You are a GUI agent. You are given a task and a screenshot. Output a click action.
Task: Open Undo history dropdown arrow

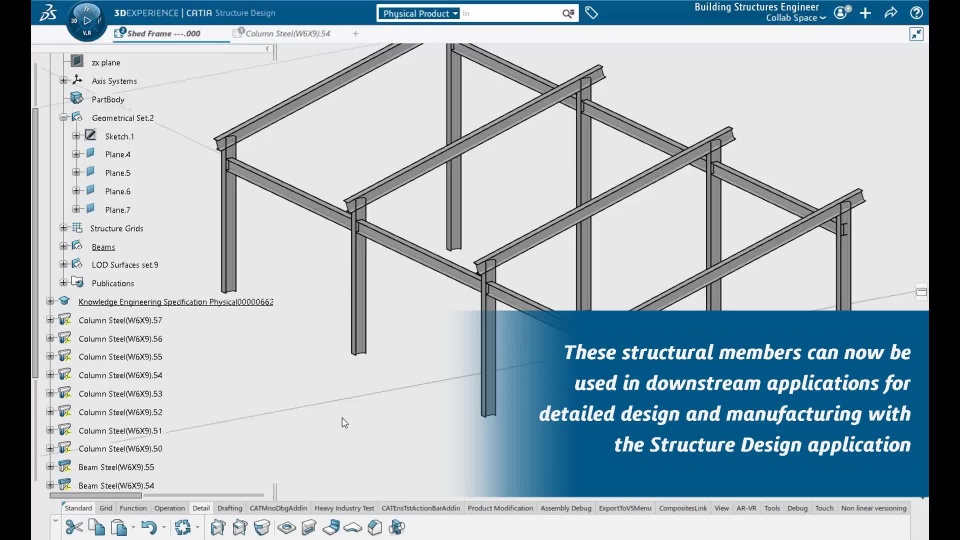(163, 528)
